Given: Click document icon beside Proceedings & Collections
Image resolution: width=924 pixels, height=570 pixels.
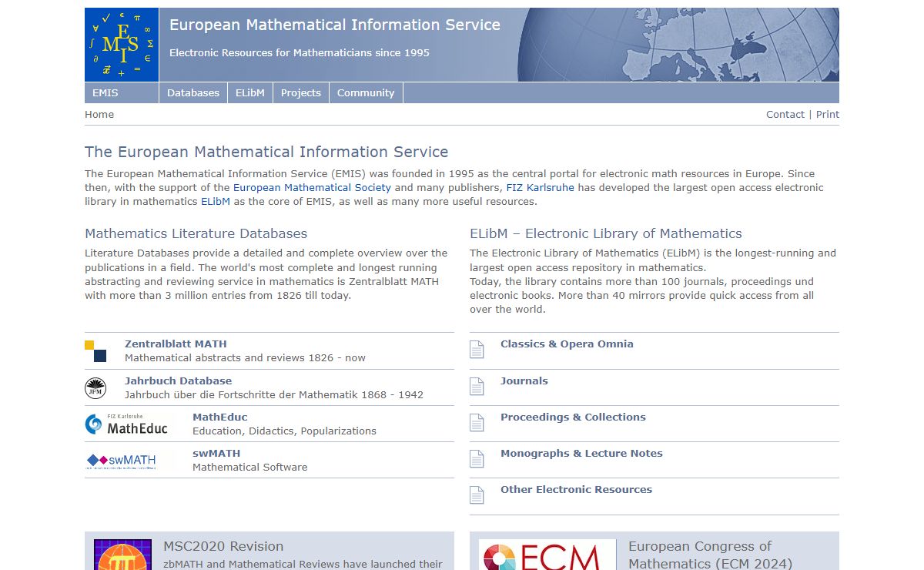Looking at the screenshot, I should (x=477, y=423).
